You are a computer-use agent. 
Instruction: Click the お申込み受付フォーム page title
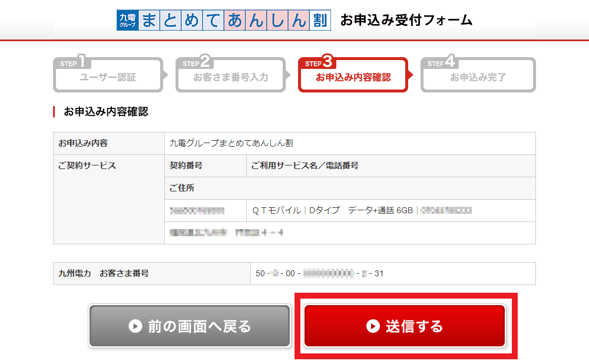click(406, 20)
